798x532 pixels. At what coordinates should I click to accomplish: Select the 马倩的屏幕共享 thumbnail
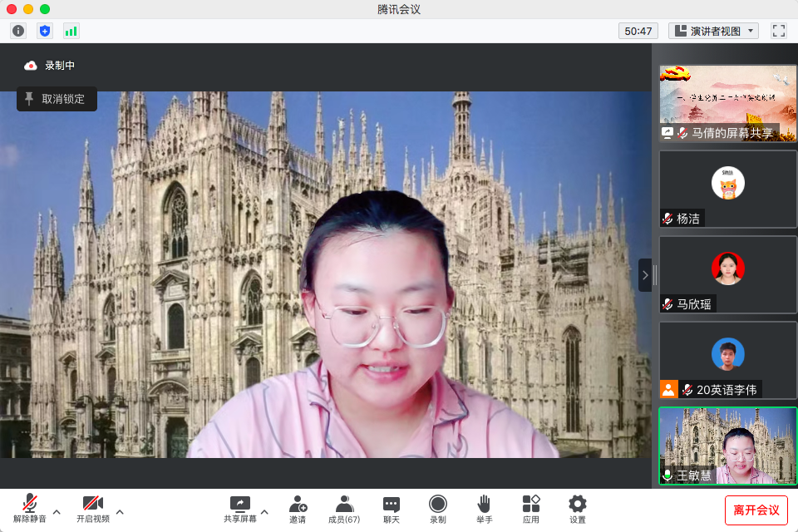click(x=728, y=103)
